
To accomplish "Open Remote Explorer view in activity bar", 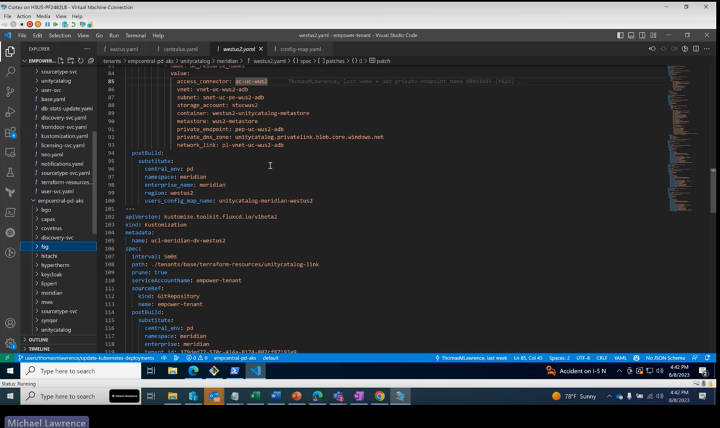I will (x=10, y=152).
